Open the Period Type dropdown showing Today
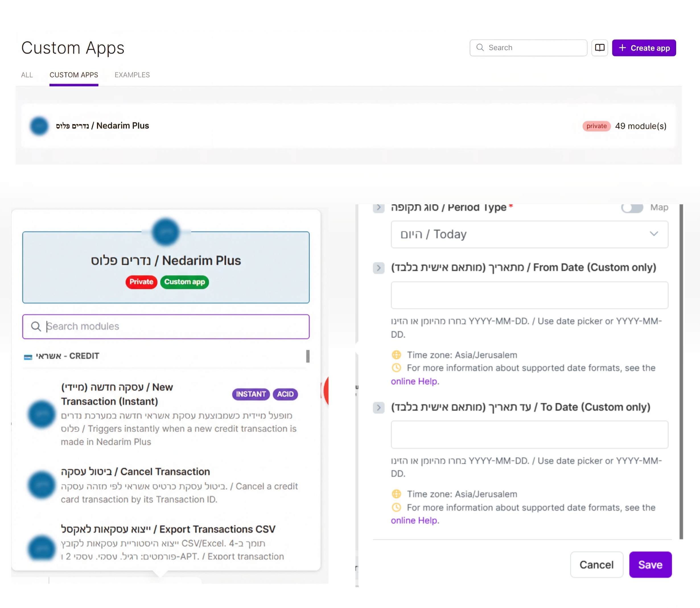The image size is (700, 608). pyautogui.click(x=529, y=234)
